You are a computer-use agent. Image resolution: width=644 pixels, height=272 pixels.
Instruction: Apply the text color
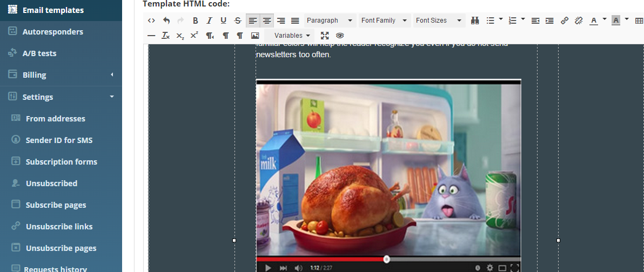[x=593, y=21]
